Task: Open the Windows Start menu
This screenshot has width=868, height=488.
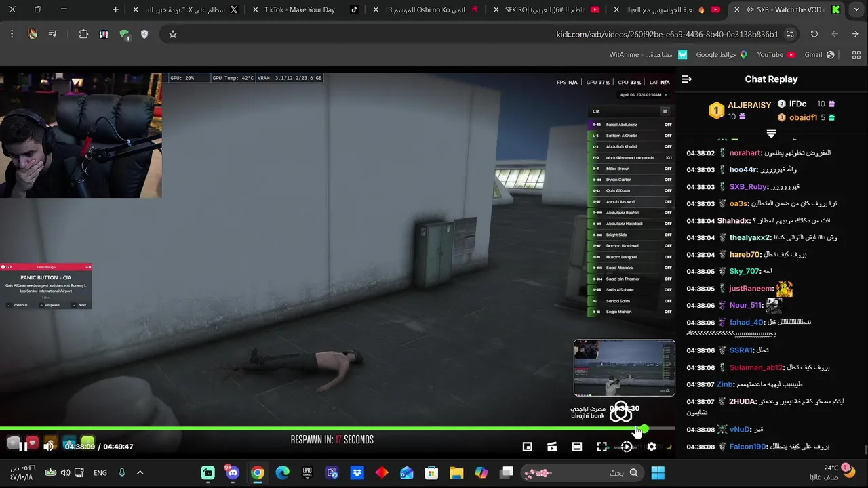Action: (x=658, y=472)
